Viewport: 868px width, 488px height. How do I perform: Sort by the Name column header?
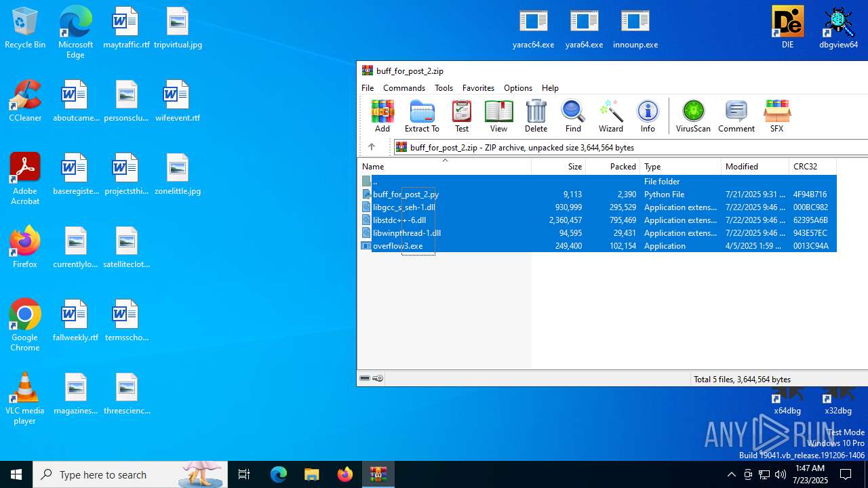444,166
